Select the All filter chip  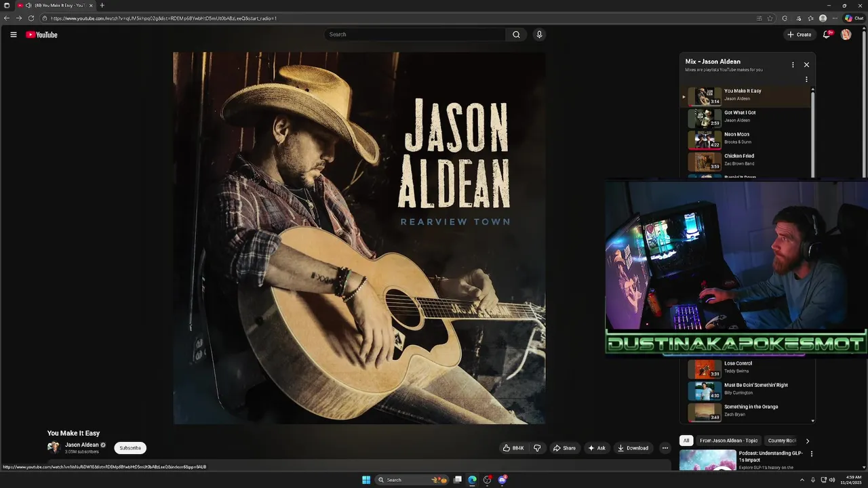point(686,441)
